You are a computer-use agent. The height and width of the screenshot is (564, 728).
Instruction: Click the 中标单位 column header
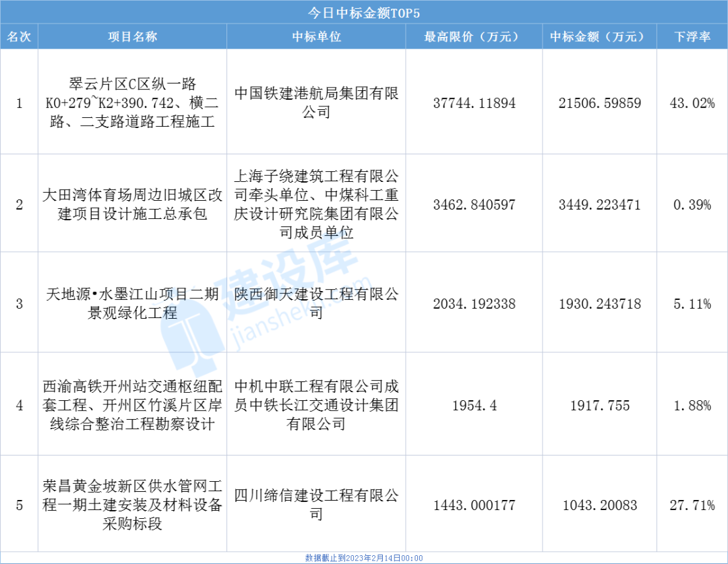pos(316,37)
